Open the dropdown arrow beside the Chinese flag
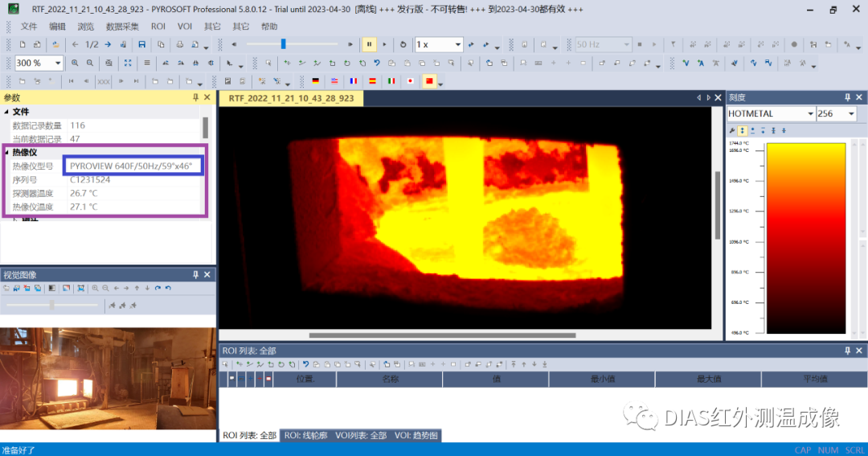The height and width of the screenshot is (456, 868). [x=440, y=83]
